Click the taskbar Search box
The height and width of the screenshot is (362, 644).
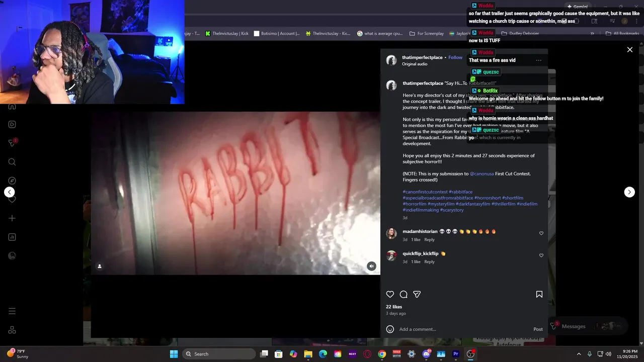click(x=219, y=354)
